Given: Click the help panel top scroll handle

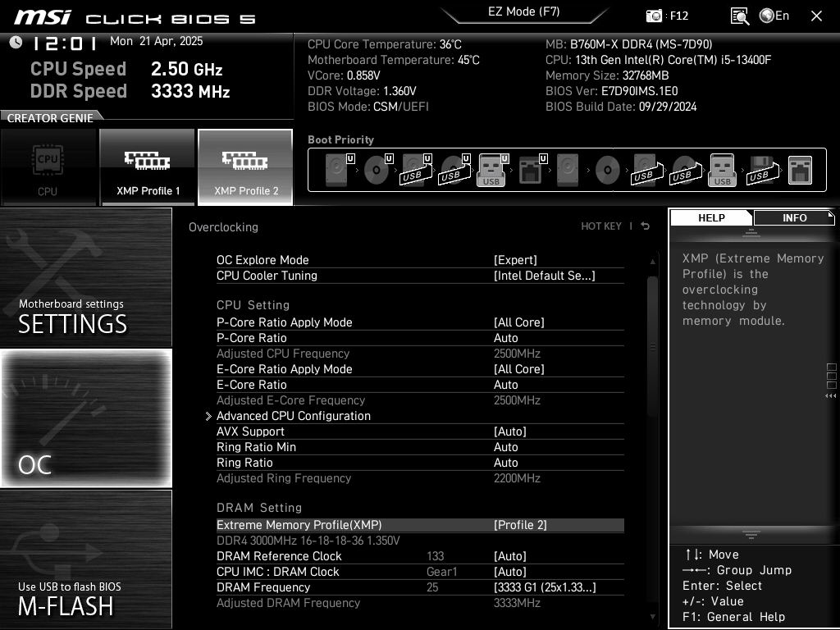Looking at the screenshot, I should tap(751, 232).
